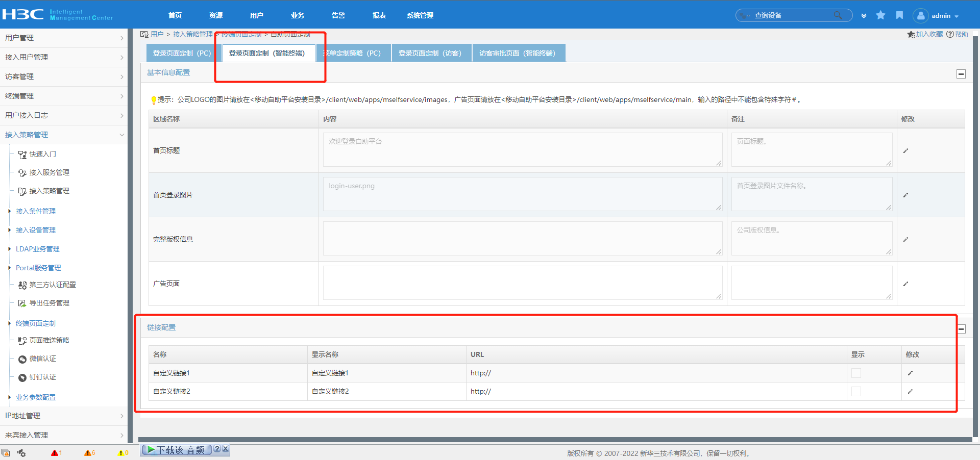The image size is (980, 460).
Task: Expand the IP地址管理 sidebar section
Action: pos(64,416)
